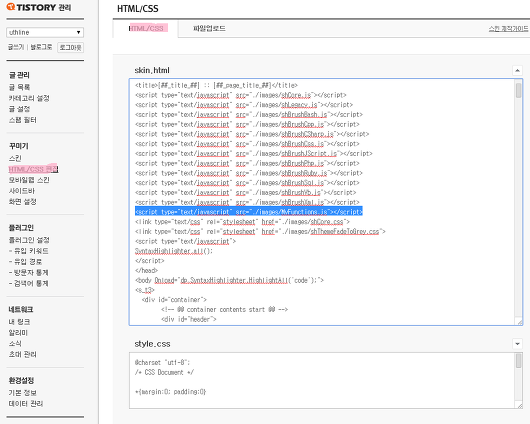The height and width of the screenshot is (424, 530).
Task: Switch to the 파일업로드 tab
Action: coord(209,28)
